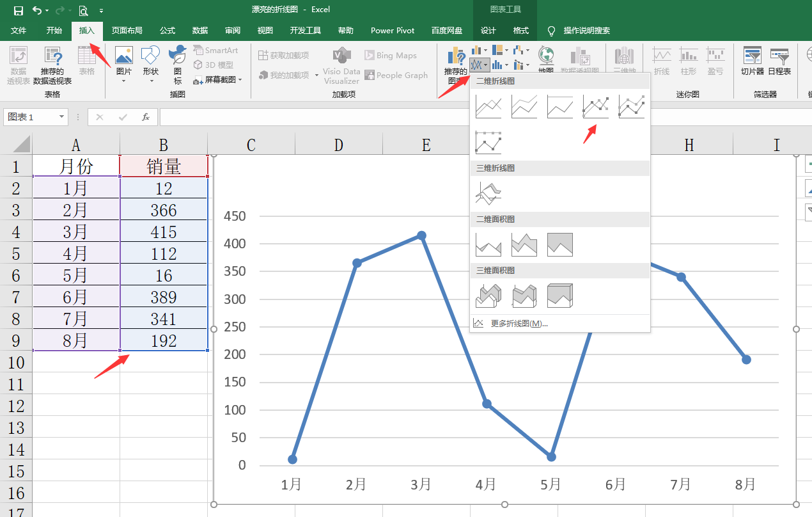Click the 3D 模型 button
The image size is (812, 517).
[x=214, y=65]
